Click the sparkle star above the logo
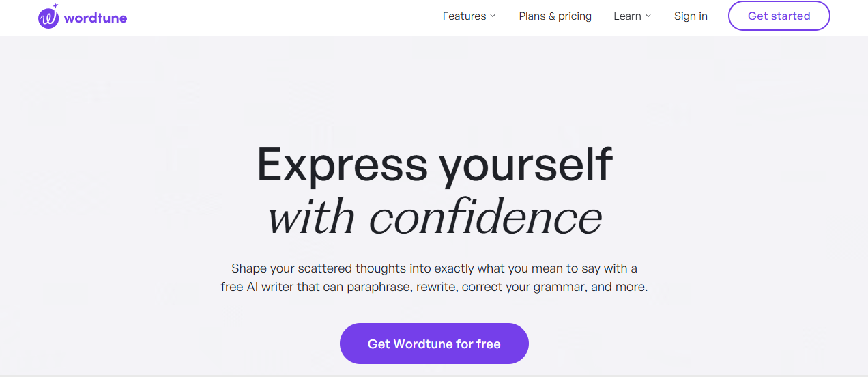The width and height of the screenshot is (868, 377). (x=55, y=6)
